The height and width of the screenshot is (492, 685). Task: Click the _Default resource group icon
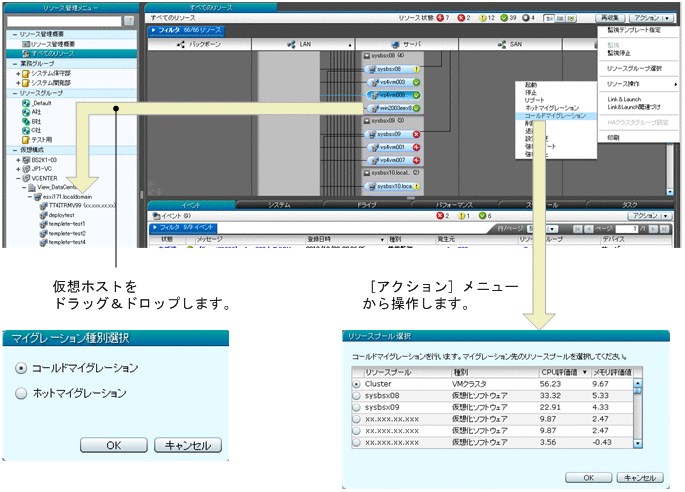[x=26, y=103]
